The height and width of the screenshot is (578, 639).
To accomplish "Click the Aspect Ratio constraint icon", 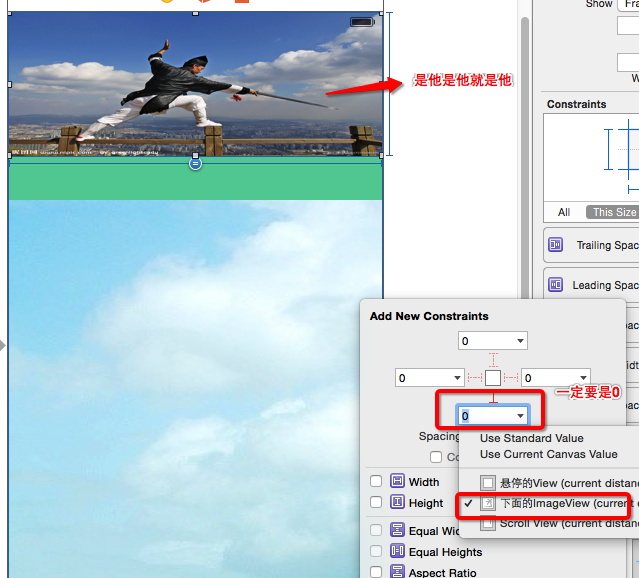I will (x=397, y=571).
